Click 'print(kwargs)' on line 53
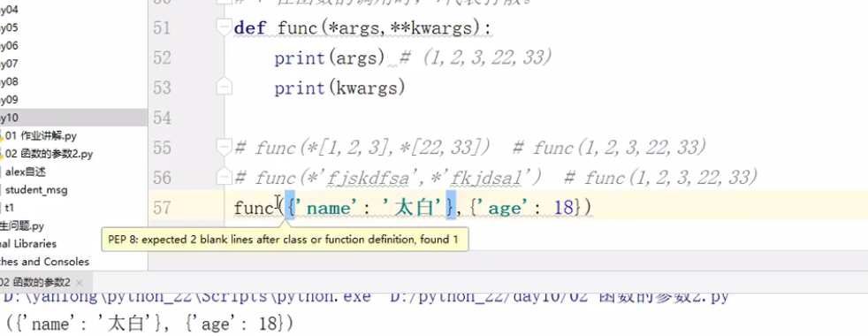 (340, 88)
